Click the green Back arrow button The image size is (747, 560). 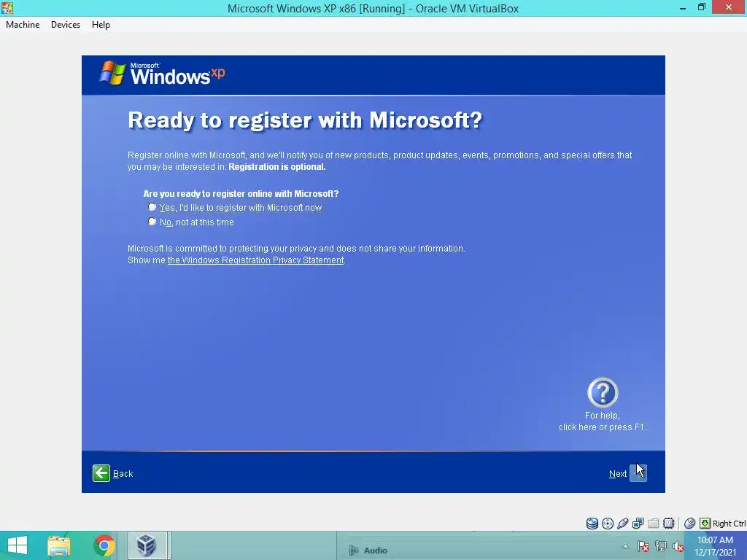[x=101, y=473]
